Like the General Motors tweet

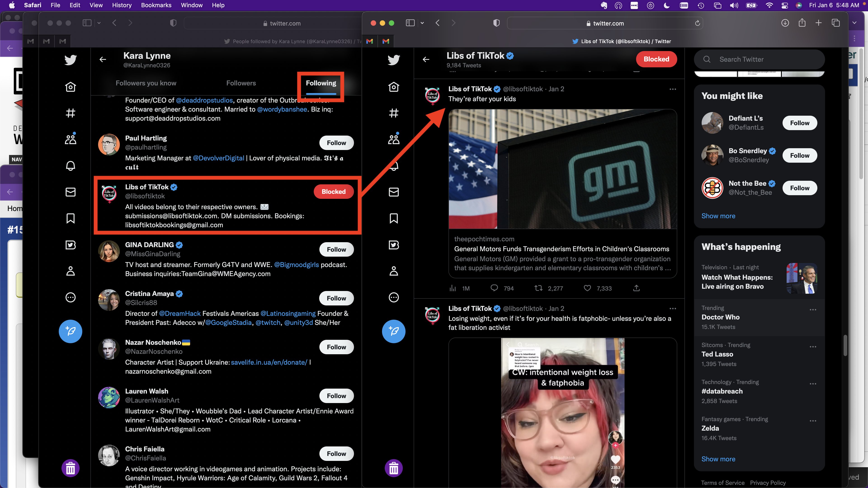587,288
